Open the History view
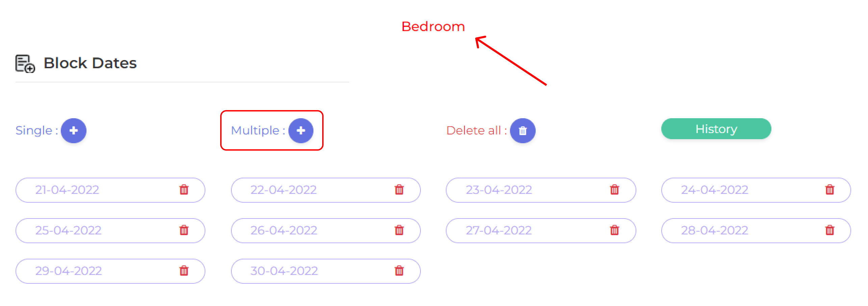The height and width of the screenshot is (306, 868). click(716, 129)
